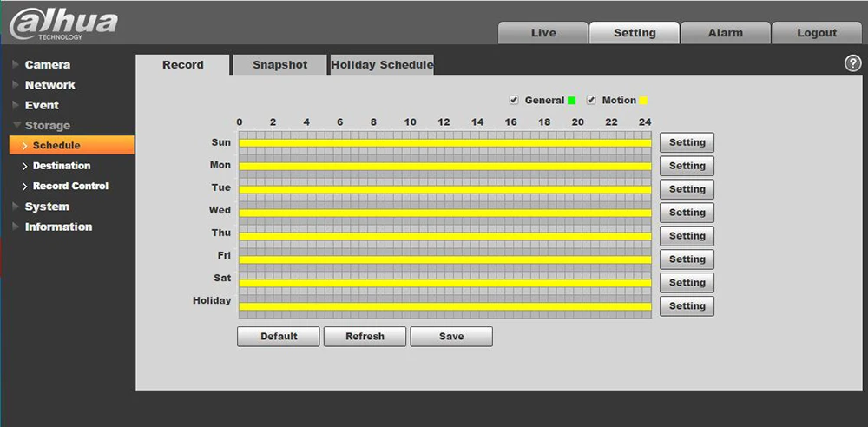Open Setting for the Fri row
The image size is (868, 427).
[x=687, y=259]
